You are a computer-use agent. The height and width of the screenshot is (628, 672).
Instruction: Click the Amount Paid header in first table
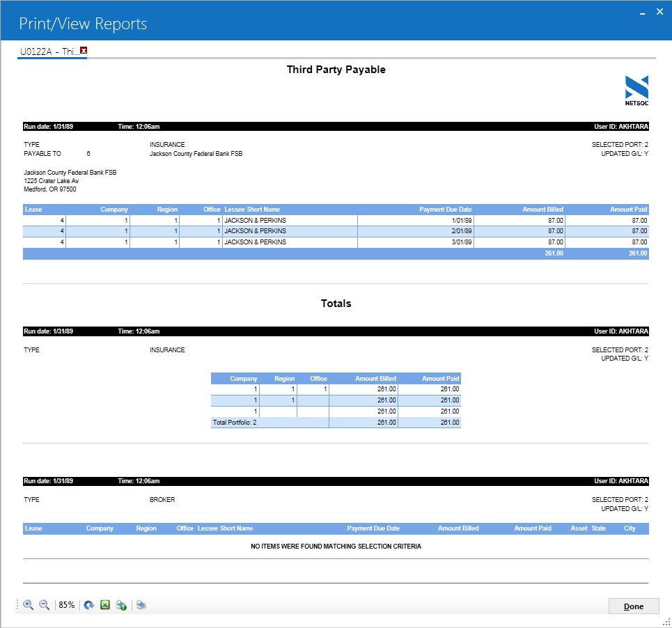(628, 210)
